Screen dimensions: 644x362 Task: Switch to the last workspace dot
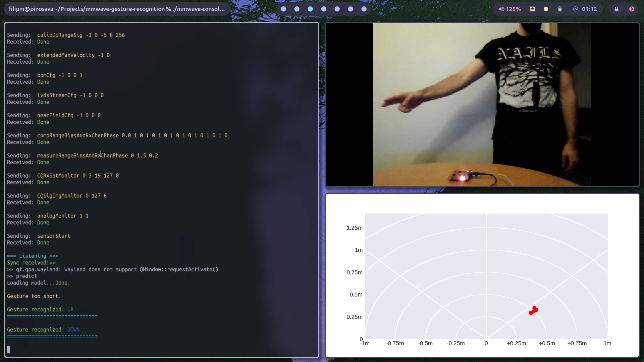tap(364, 9)
